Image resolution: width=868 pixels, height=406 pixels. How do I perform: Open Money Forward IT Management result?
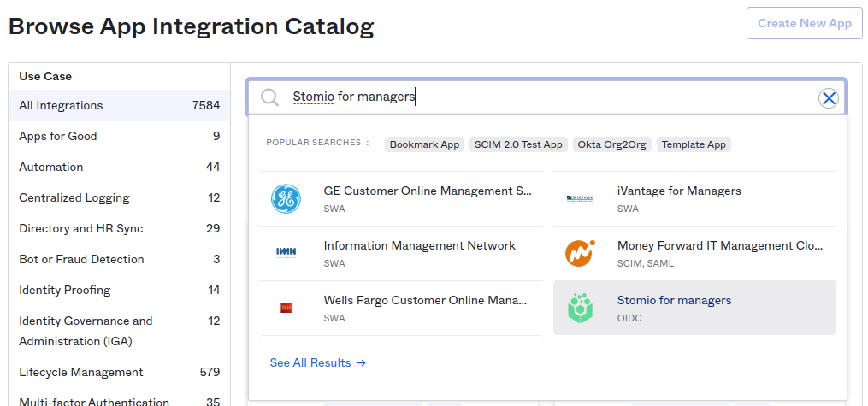coord(694,253)
